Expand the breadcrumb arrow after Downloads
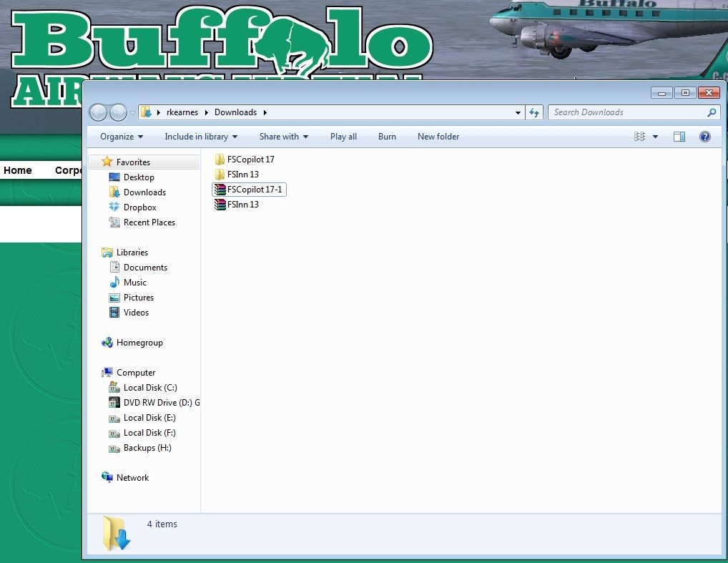This screenshot has height=563, width=728. pos(265,112)
